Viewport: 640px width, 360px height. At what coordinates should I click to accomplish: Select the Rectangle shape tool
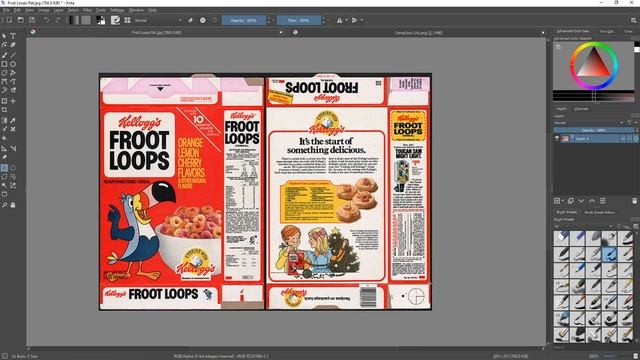4,64
